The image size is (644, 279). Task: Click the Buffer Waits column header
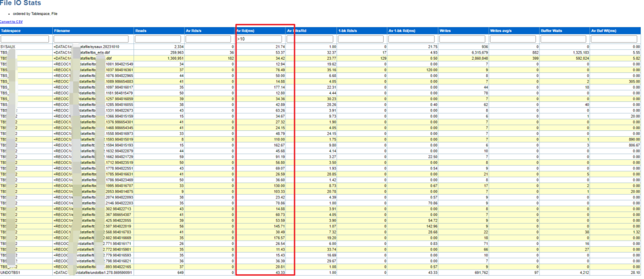coord(564,30)
